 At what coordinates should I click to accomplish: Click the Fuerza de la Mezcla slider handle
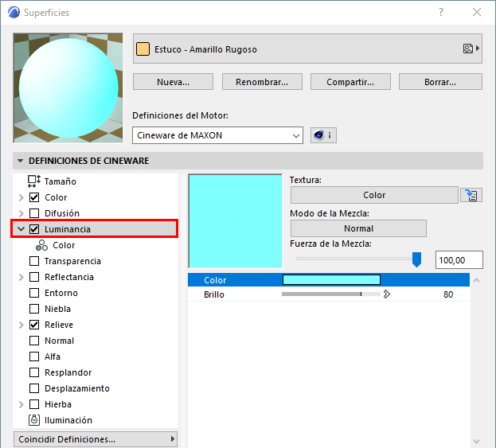click(x=416, y=259)
